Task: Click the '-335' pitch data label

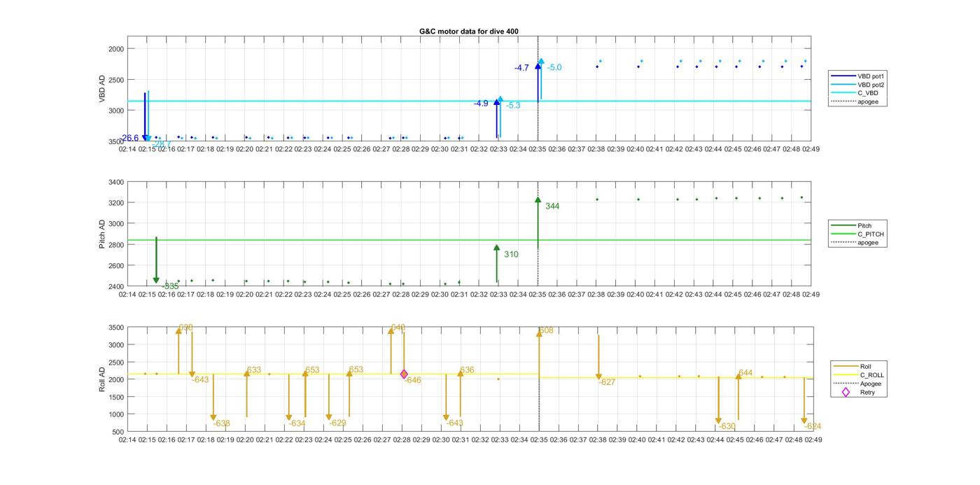Action: [170, 286]
